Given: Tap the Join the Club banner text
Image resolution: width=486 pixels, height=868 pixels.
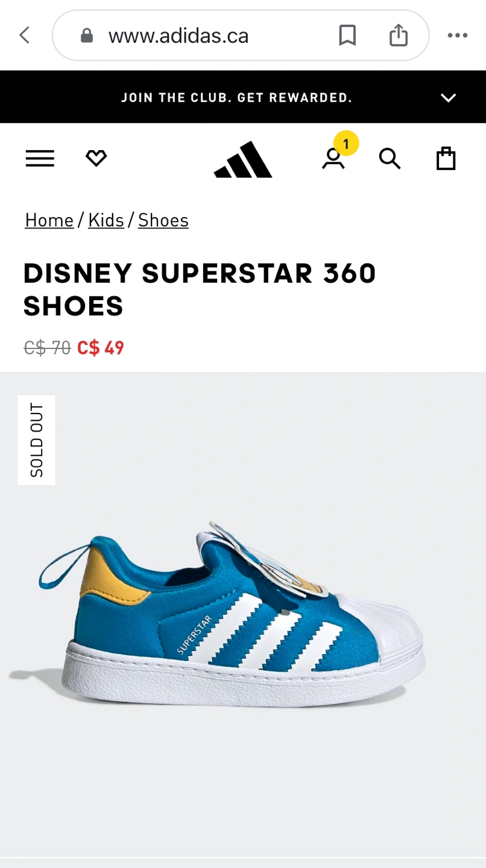Looking at the screenshot, I should tap(236, 98).
